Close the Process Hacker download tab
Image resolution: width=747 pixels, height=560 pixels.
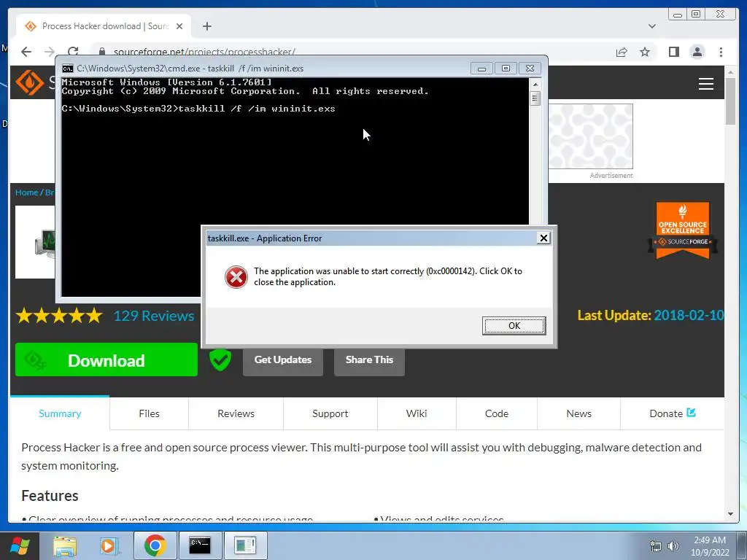[179, 26]
